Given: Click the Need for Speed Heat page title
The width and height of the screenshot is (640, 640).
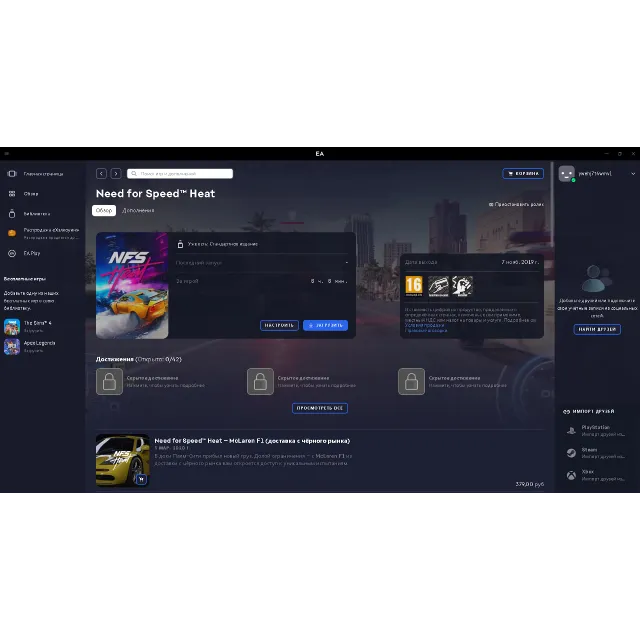Looking at the screenshot, I should click(x=155, y=193).
